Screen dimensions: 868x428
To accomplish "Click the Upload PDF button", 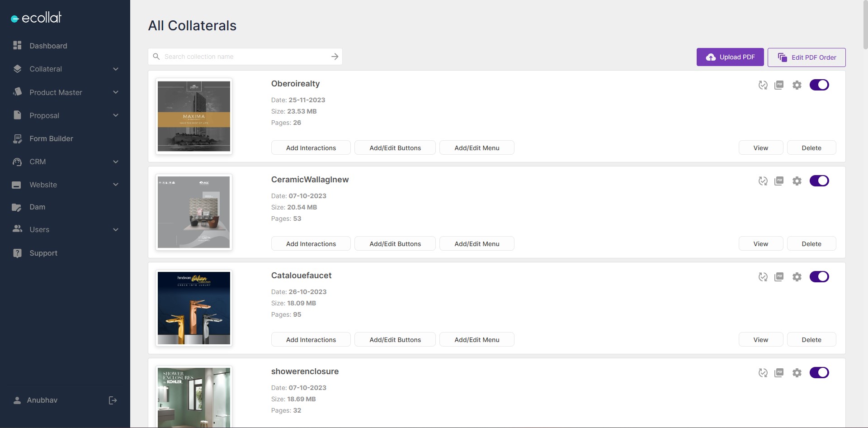I will pyautogui.click(x=730, y=57).
